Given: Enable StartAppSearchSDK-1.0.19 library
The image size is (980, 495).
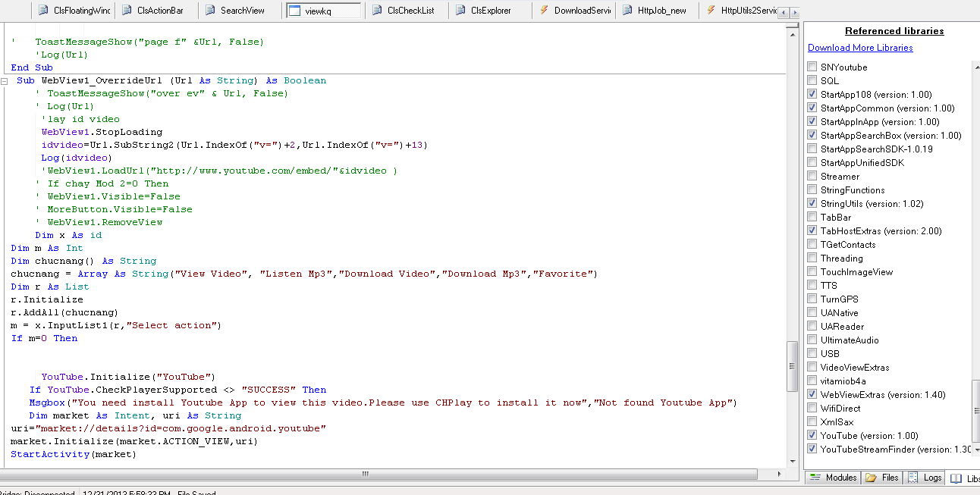Looking at the screenshot, I should pos(812,149).
